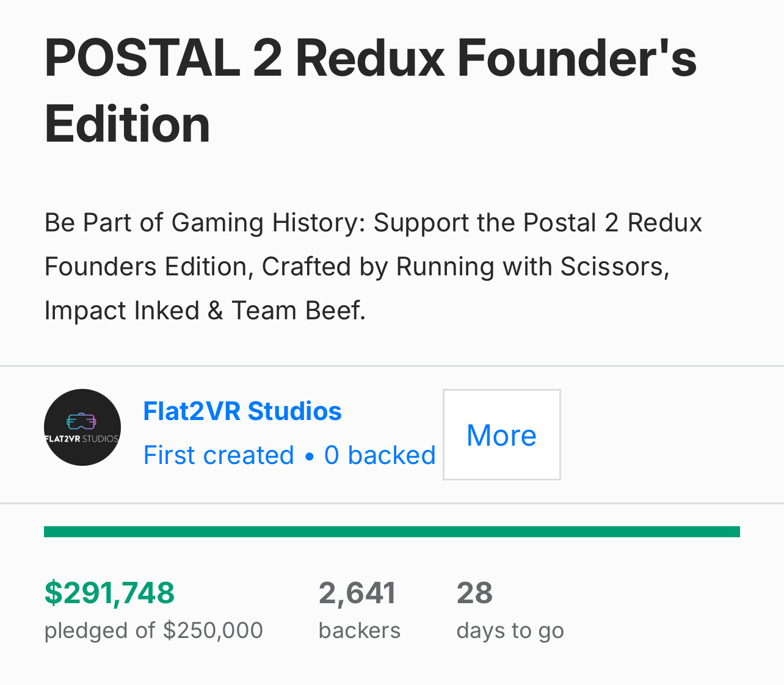Click the green funding progress bar

tap(391, 532)
